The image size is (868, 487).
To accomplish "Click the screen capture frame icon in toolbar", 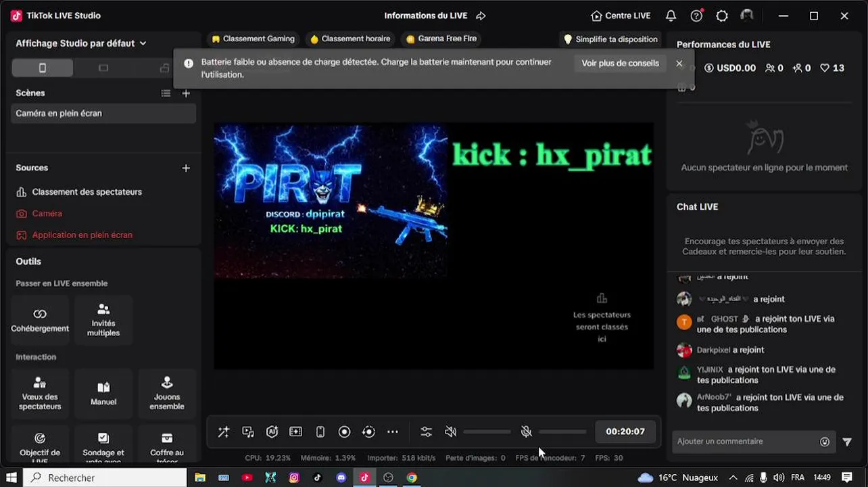I will (x=296, y=432).
